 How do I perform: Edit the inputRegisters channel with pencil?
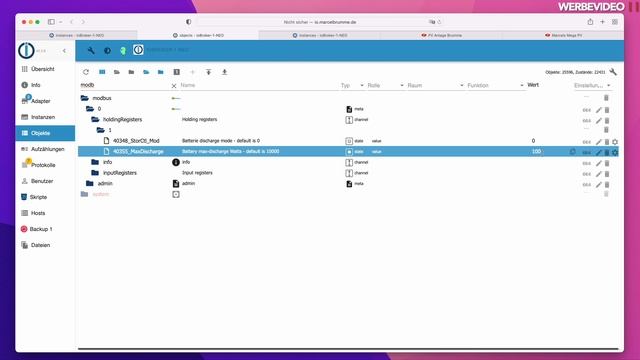tap(598, 174)
